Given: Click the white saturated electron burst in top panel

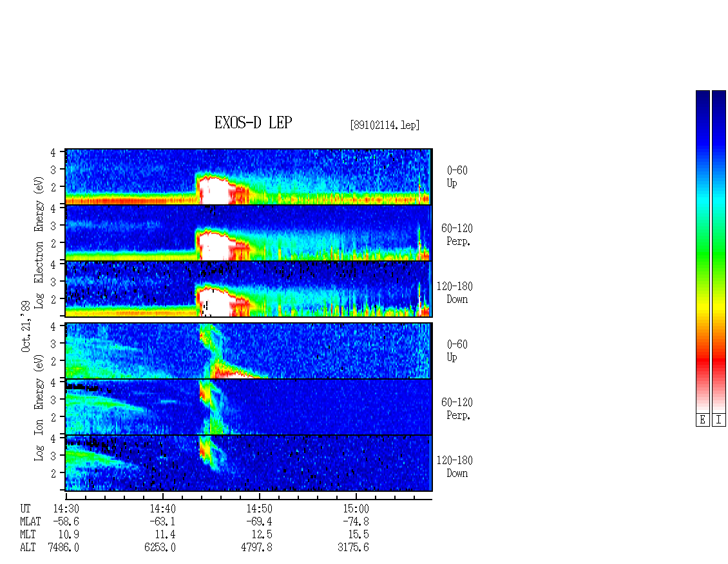Looking at the screenshot, I should (x=214, y=191).
